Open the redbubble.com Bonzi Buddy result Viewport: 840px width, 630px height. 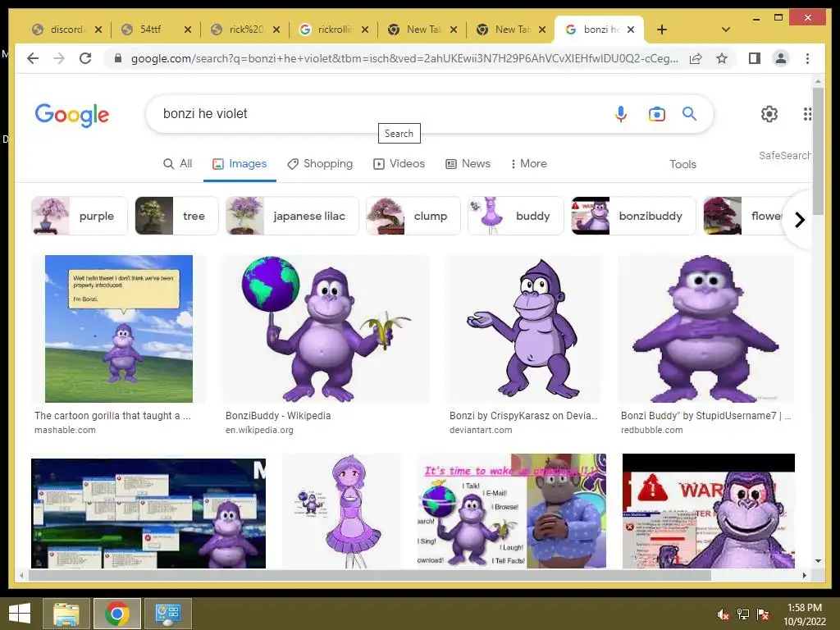tap(705, 415)
